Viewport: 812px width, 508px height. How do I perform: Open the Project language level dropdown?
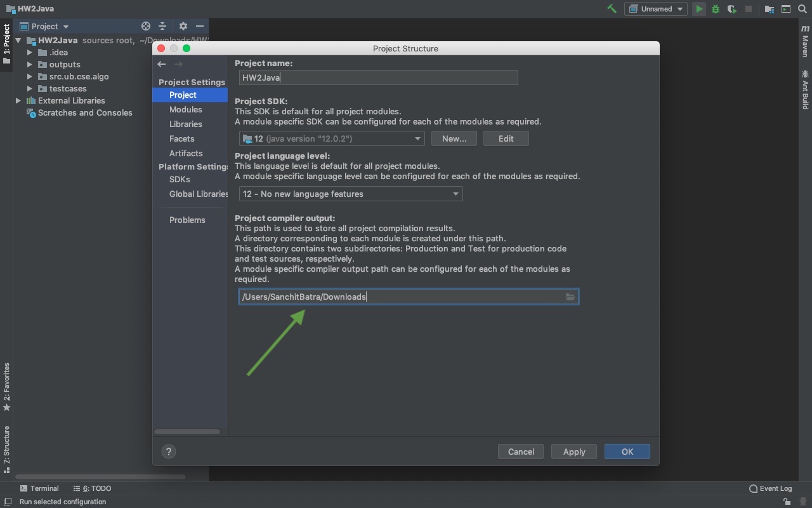click(x=351, y=194)
